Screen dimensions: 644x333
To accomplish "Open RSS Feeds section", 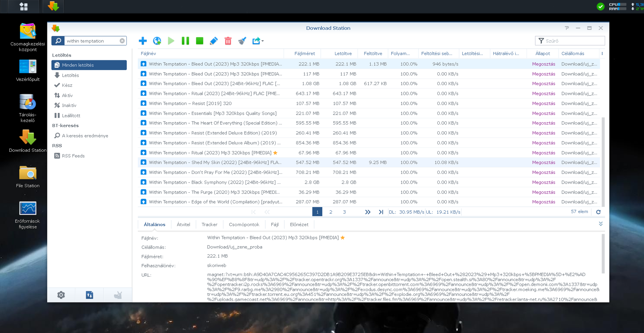I will 89,156.
